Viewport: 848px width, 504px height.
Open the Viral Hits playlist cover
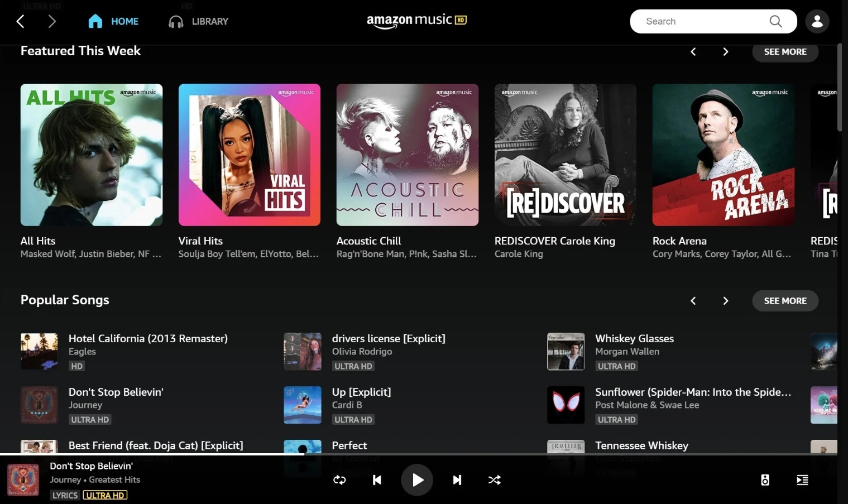pyautogui.click(x=250, y=155)
